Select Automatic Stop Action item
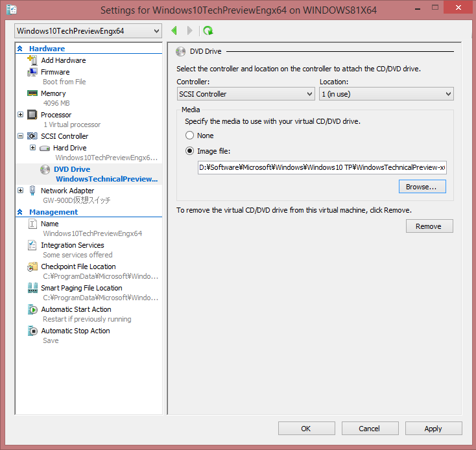The width and height of the screenshot is (476, 450). pos(76,331)
